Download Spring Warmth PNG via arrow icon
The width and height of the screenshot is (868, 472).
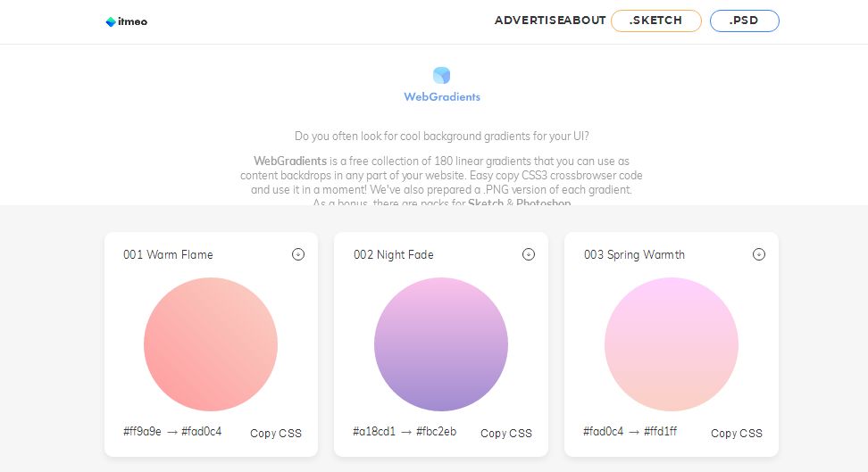tap(758, 254)
